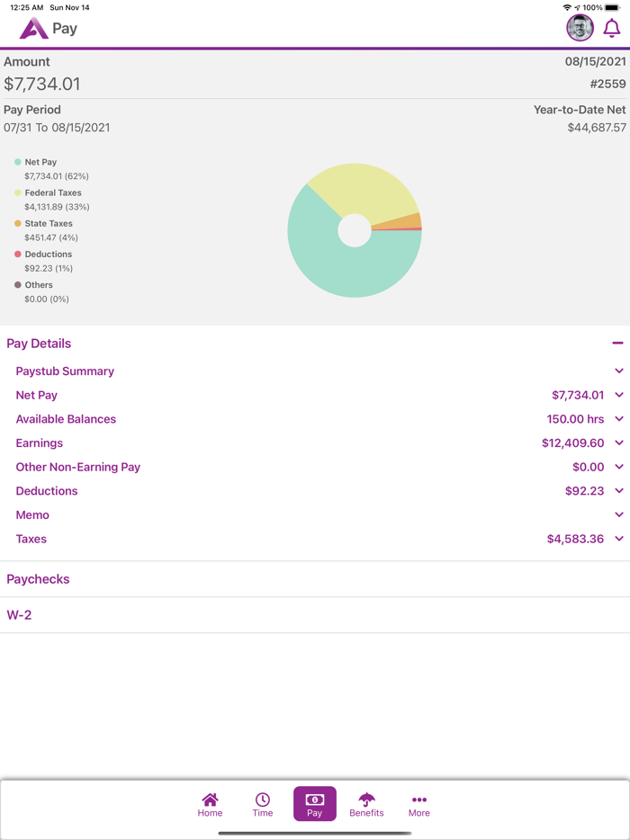Viewport: 630px width, 840px height.
Task: Expand the Paystub Summary chevron
Action: click(619, 371)
